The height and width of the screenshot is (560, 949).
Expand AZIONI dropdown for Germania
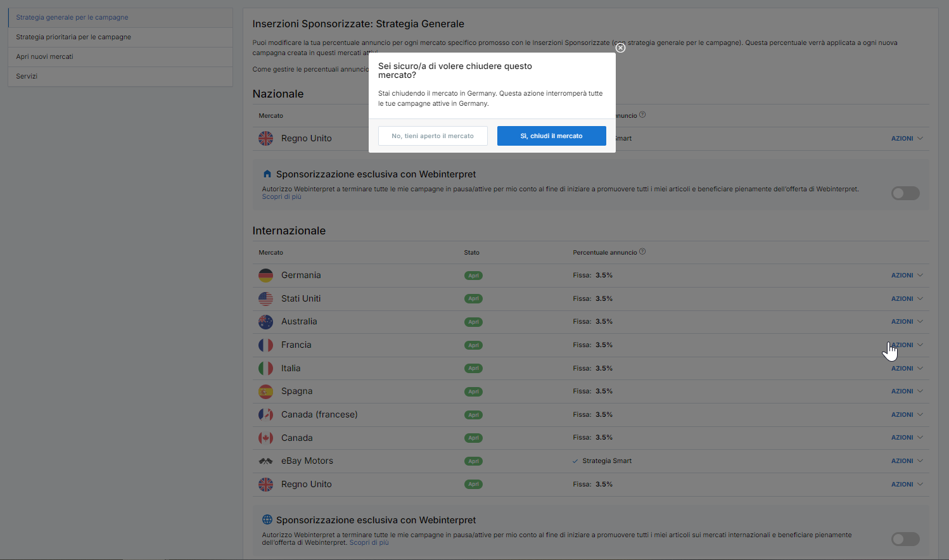tap(907, 276)
